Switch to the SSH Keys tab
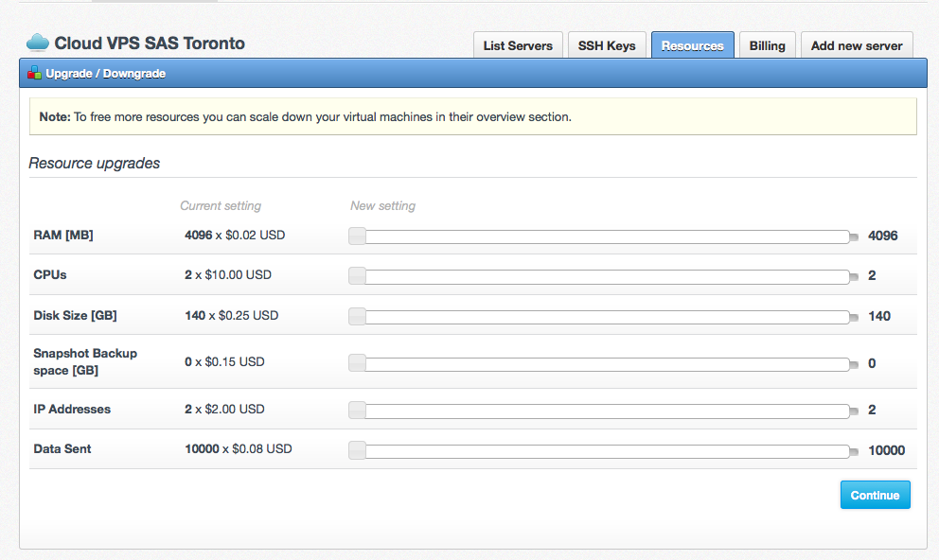This screenshot has width=939, height=560. coord(607,45)
